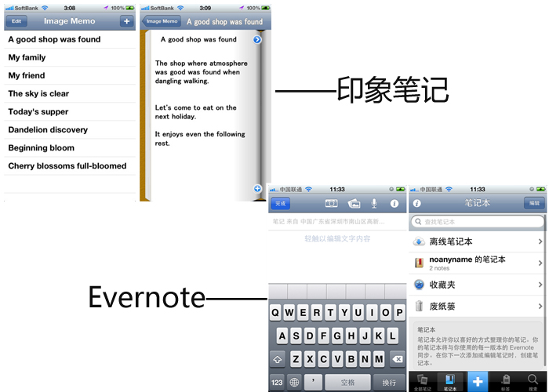The image size is (549, 392).
Task: Create a new note with the blue plus tab
Action: 478,382
